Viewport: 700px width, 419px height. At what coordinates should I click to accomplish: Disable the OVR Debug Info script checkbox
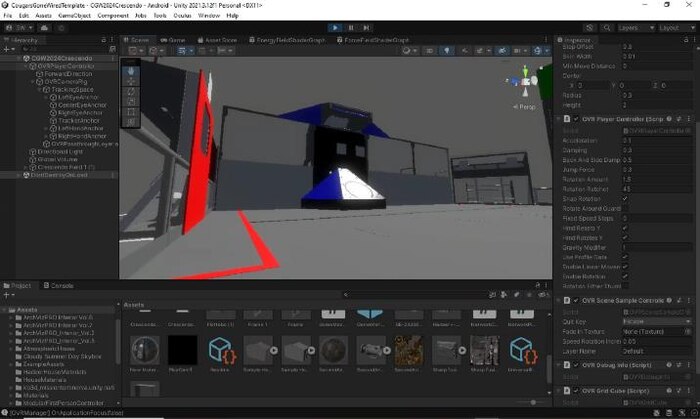574,364
